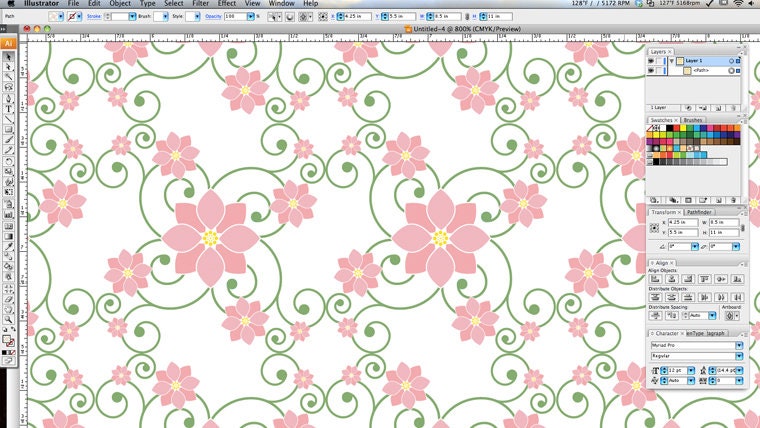Open Brush dropdown in control bar
This screenshot has width=760, height=428.
tap(165, 16)
